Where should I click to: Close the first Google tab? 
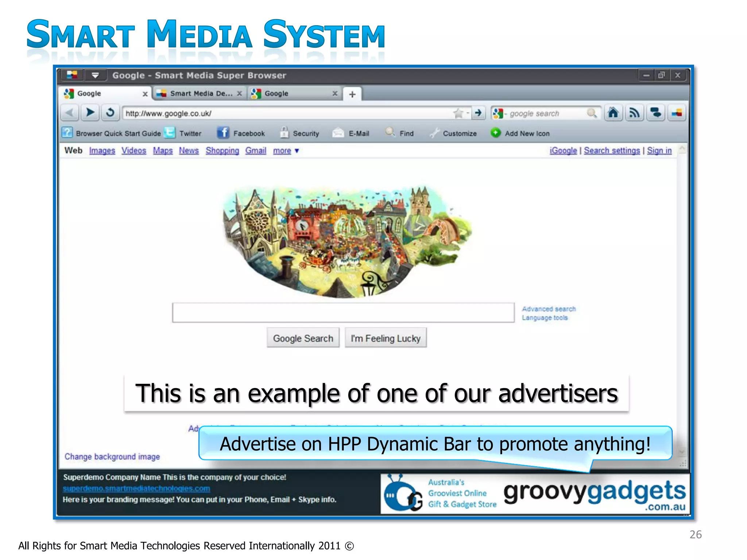[145, 94]
